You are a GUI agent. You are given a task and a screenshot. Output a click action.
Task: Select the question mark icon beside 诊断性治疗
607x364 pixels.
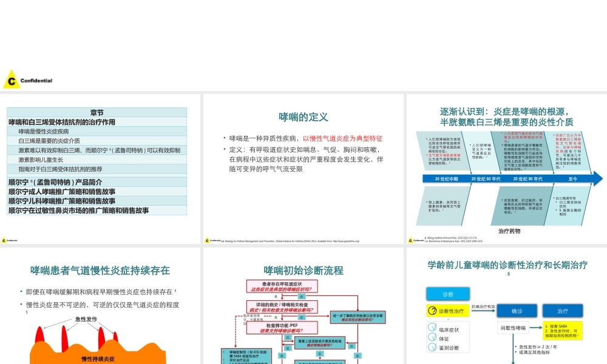[x=433, y=310]
